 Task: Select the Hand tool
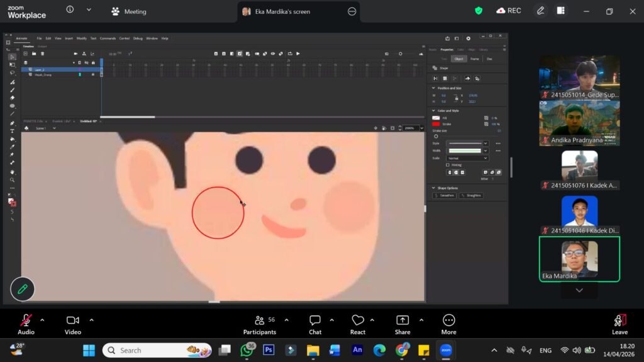(x=12, y=171)
